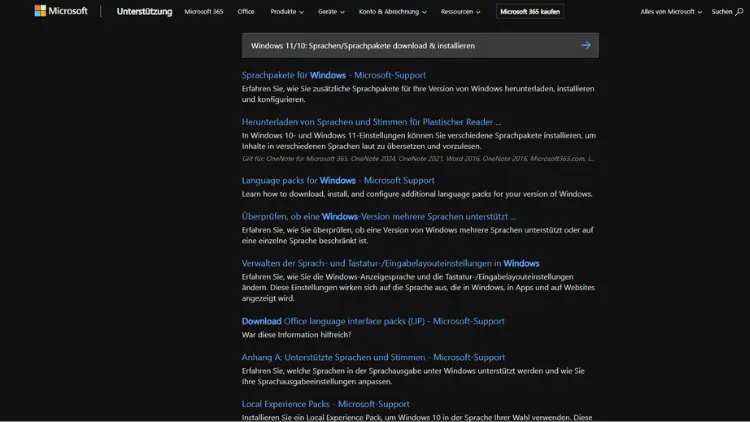The image size is (750, 422).
Task: Open Sprachpakete für Windows result
Action: [333, 75]
